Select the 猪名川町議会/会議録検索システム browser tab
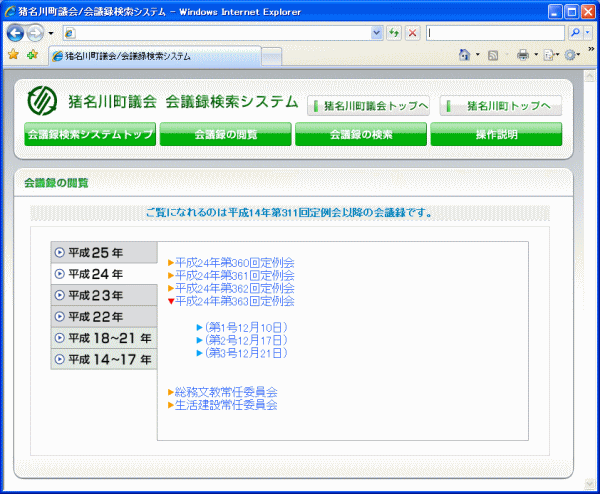 [155, 56]
